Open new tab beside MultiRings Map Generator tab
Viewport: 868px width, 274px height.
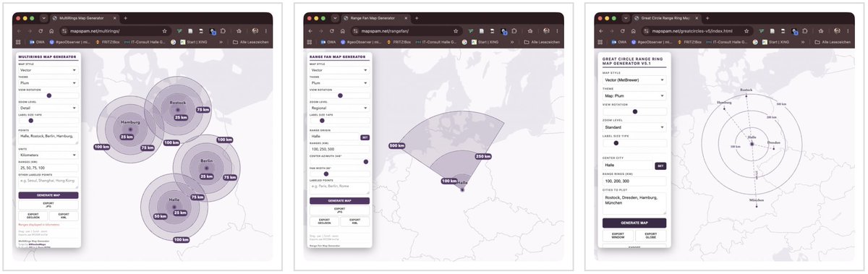[125, 17]
